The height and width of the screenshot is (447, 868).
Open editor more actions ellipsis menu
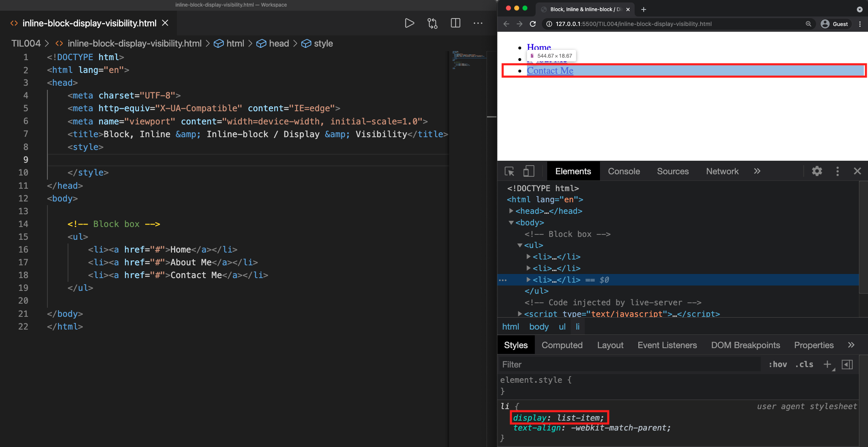pos(478,23)
